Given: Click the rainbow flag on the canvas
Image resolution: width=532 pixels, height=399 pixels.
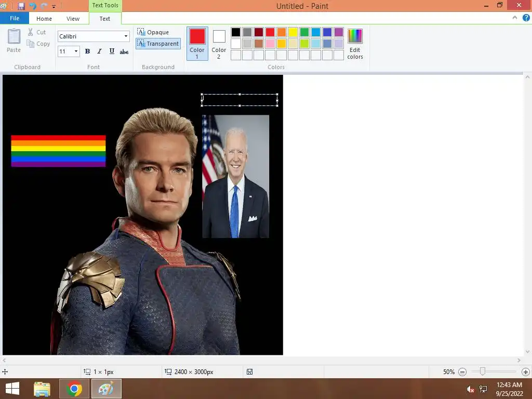Looking at the screenshot, I should tap(58, 151).
